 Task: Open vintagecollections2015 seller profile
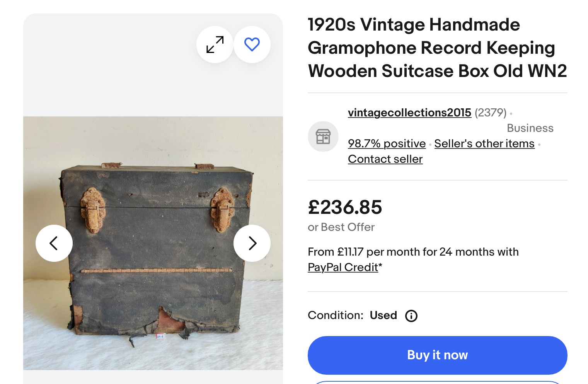[x=409, y=113]
